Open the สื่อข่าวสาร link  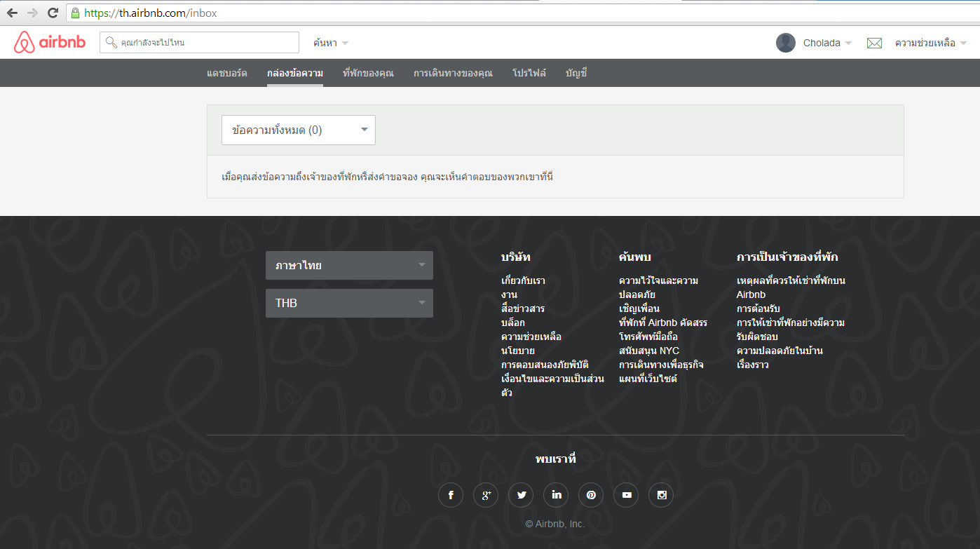click(x=523, y=309)
